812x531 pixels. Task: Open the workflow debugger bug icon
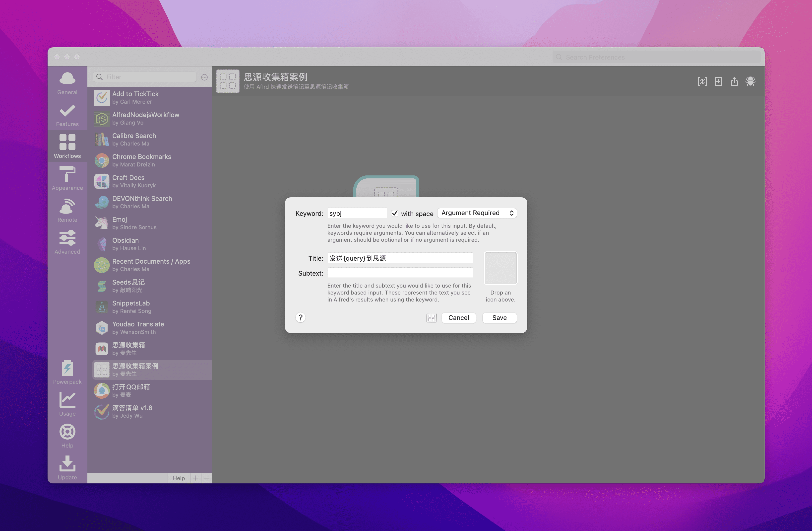click(x=750, y=81)
